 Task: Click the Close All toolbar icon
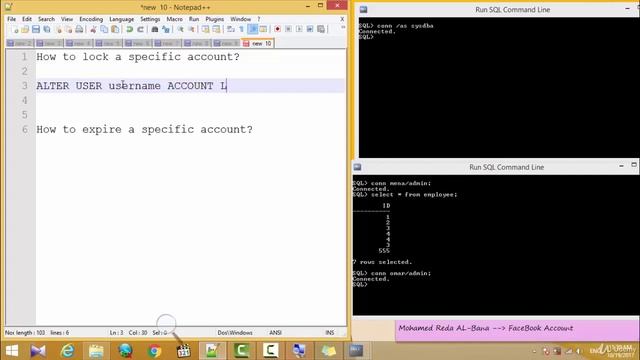pyautogui.click(x=69, y=29)
